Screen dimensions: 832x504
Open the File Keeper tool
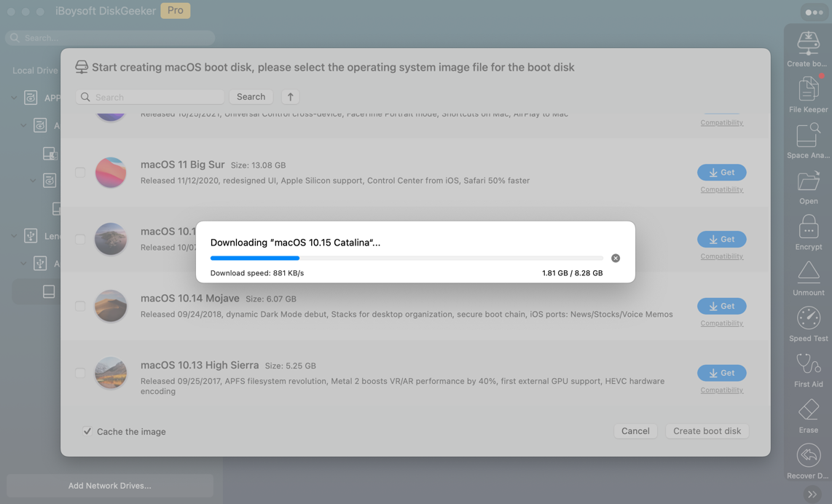(x=808, y=90)
